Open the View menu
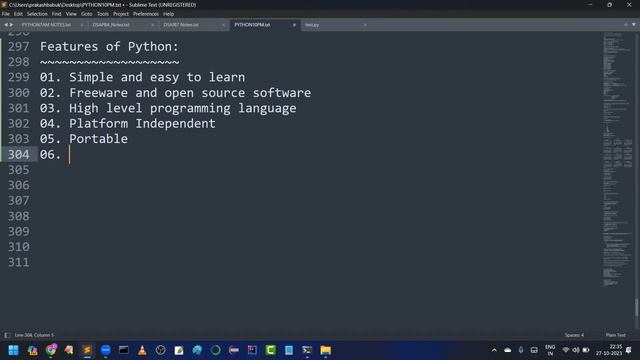The image size is (640, 360). click(71, 14)
